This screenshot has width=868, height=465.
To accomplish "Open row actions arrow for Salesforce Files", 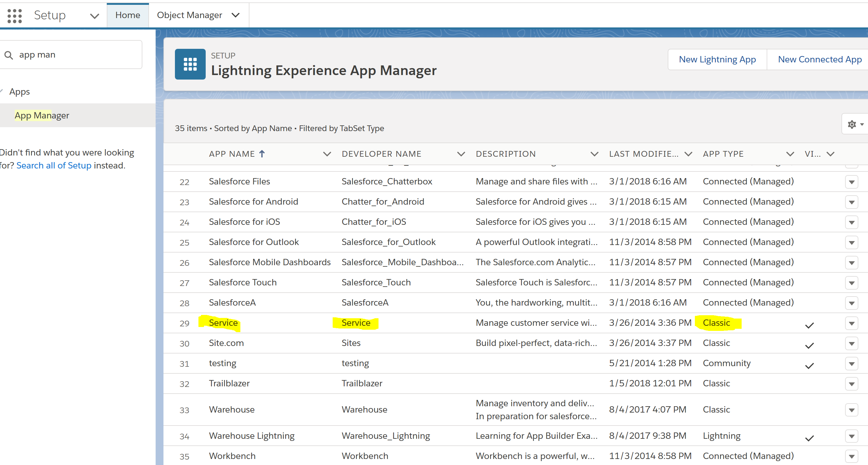I will click(851, 182).
